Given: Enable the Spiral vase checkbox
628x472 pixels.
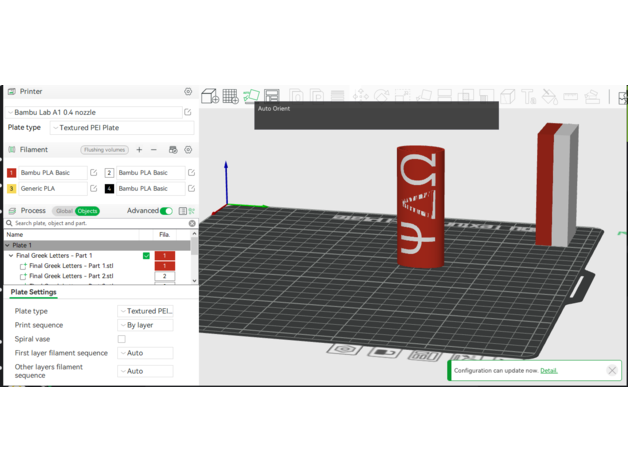Looking at the screenshot, I should click(x=122, y=339).
